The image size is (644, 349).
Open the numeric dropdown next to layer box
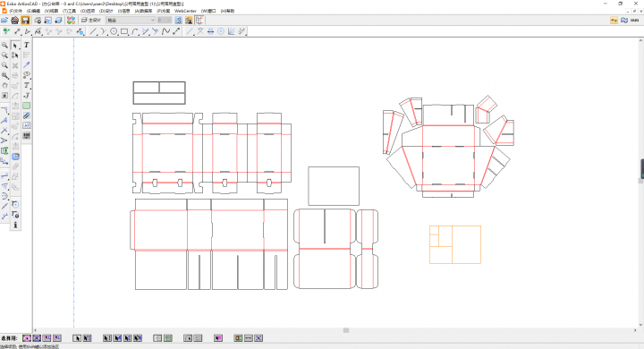[165, 21]
